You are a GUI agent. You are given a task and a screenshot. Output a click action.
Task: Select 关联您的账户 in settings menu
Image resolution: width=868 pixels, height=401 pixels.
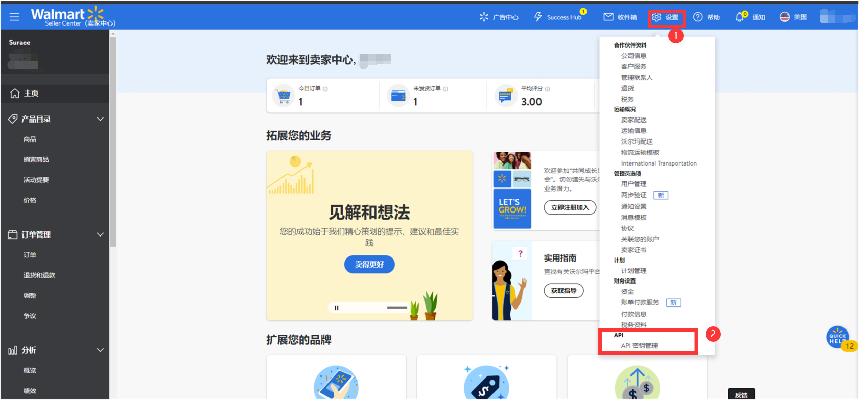pyautogui.click(x=640, y=239)
